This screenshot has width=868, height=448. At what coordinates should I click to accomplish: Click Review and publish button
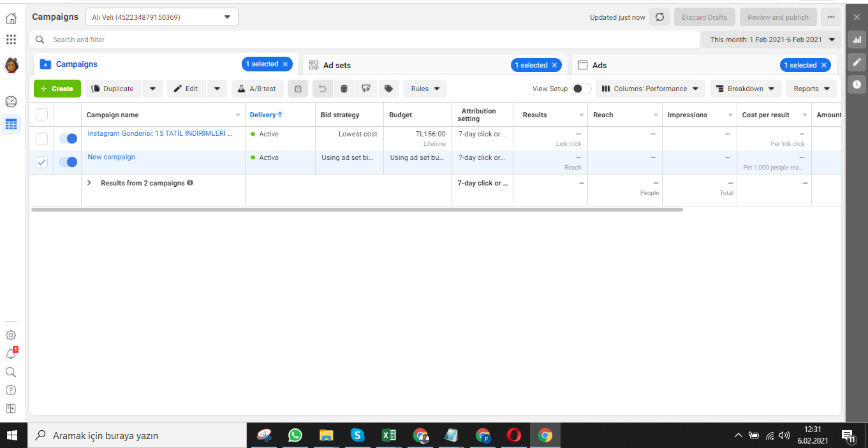778,17
